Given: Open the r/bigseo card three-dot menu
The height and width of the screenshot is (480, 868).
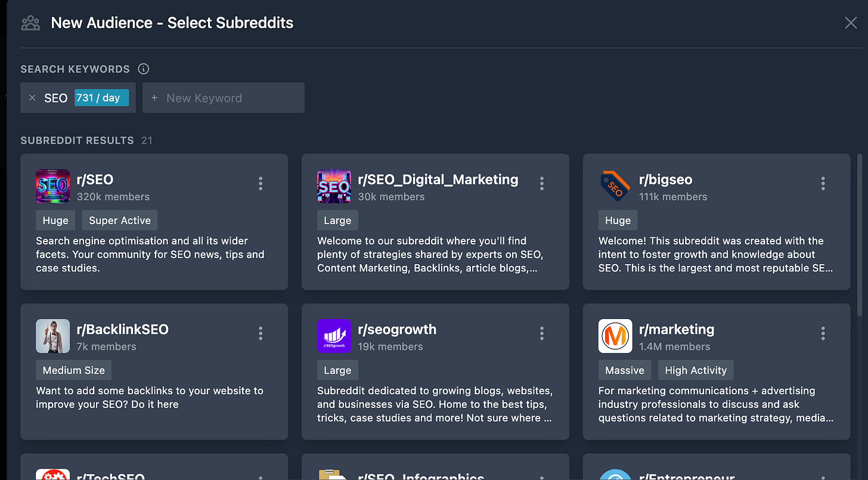Looking at the screenshot, I should (823, 184).
